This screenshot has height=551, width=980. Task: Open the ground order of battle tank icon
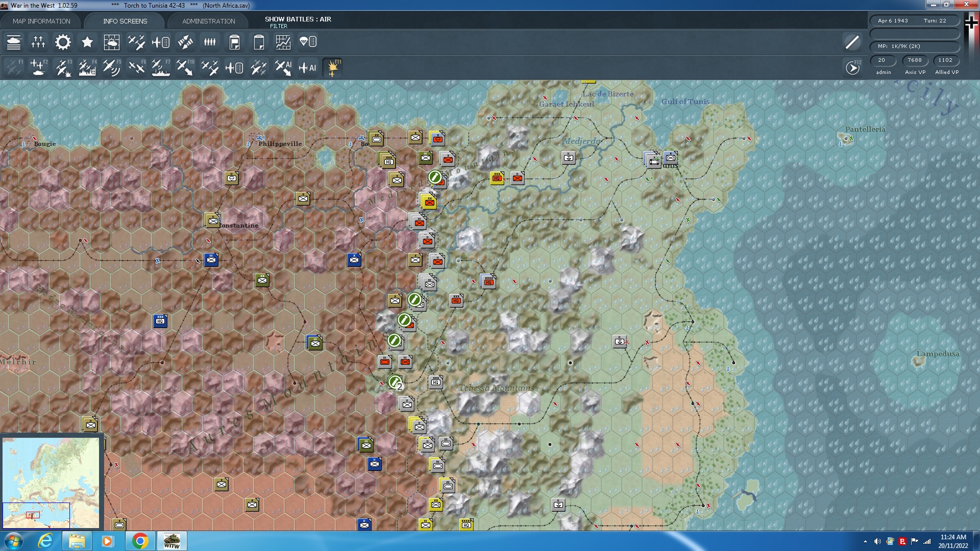pos(14,42)
